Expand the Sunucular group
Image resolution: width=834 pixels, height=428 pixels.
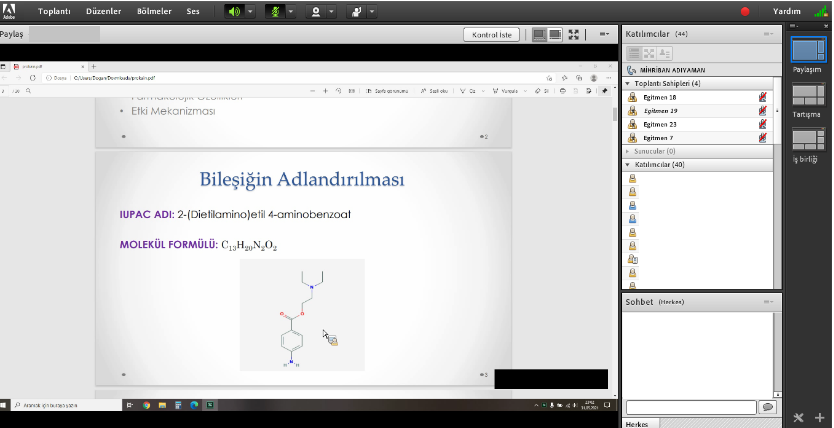(627, 151)
